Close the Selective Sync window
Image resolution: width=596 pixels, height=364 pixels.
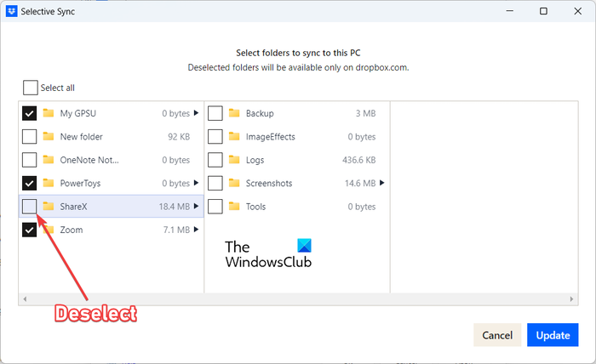(578, 11)
